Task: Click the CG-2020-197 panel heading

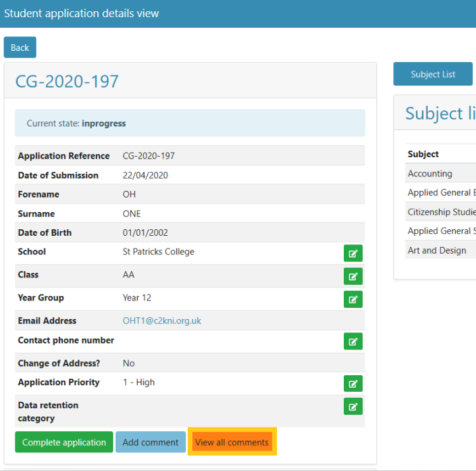Action: [67, 81]
